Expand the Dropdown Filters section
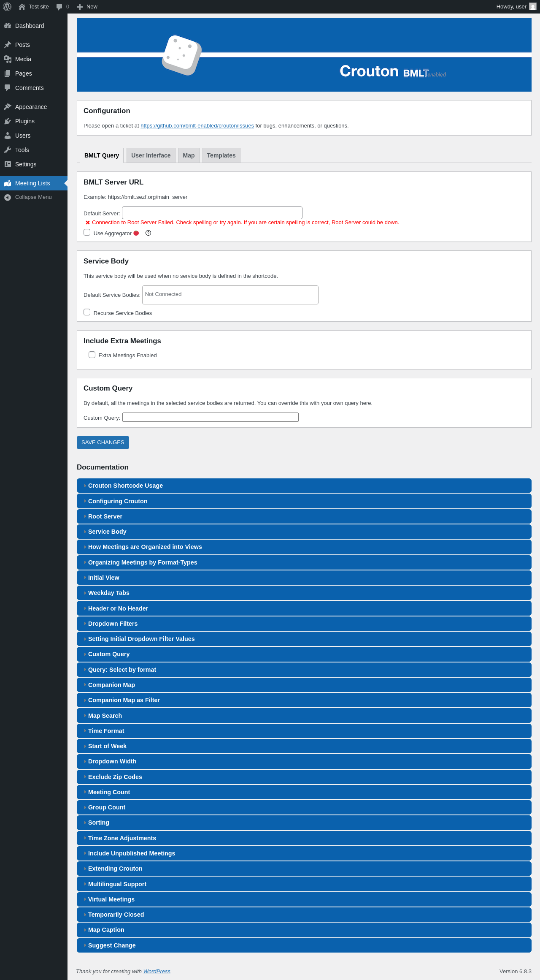Screen dimensions: 540x980 coord(304,624)
